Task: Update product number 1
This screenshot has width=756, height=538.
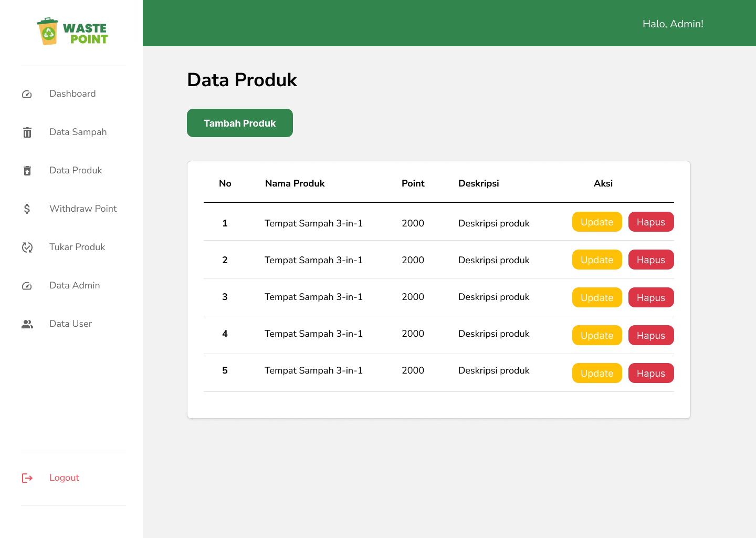Action: (597, 222)
